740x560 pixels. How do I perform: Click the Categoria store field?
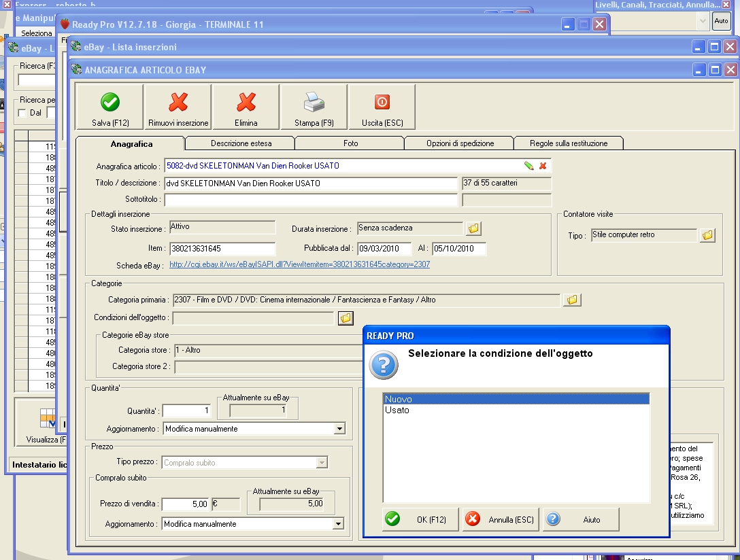[268, 350]
